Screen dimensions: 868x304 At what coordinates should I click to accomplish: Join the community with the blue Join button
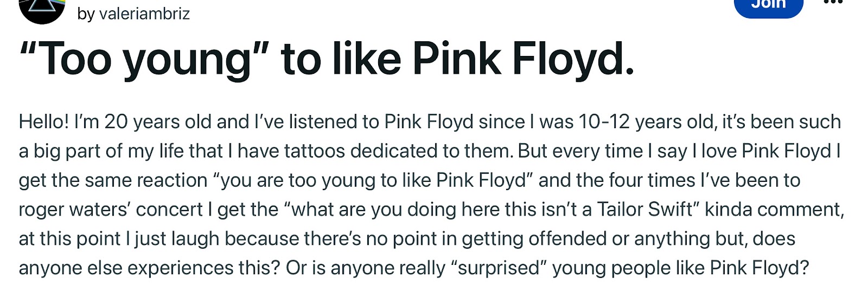point(768,5)
